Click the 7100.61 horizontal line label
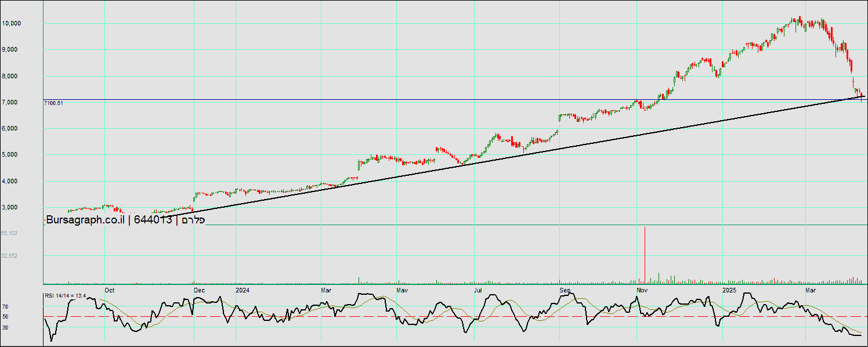 tap(53, 103)
